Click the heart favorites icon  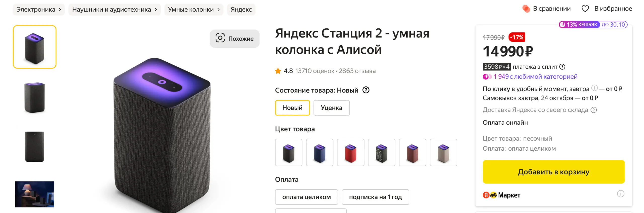585,9
